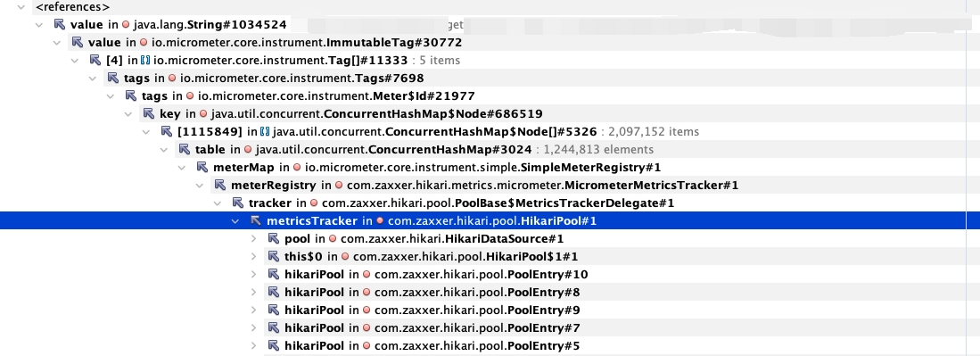Click the red object dot before HikariDataSource#1

[334, 239]
